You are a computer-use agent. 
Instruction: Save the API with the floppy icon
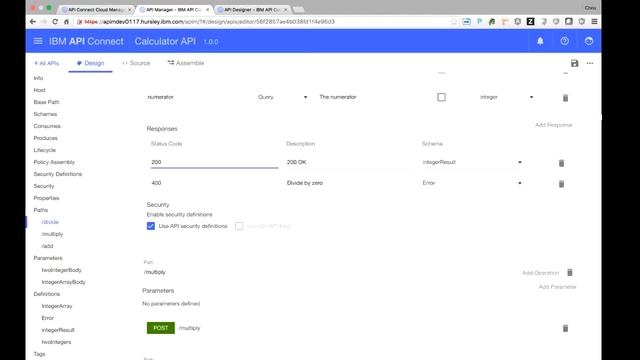coord(574,63)
